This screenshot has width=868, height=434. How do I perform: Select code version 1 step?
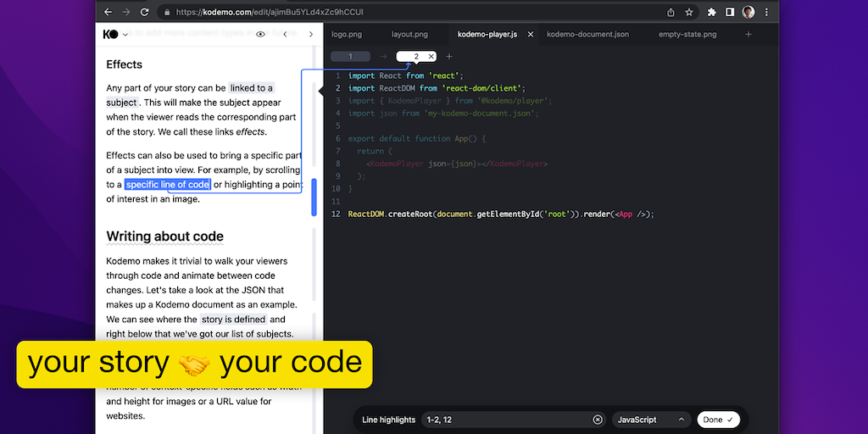click(x=350, y=57)
